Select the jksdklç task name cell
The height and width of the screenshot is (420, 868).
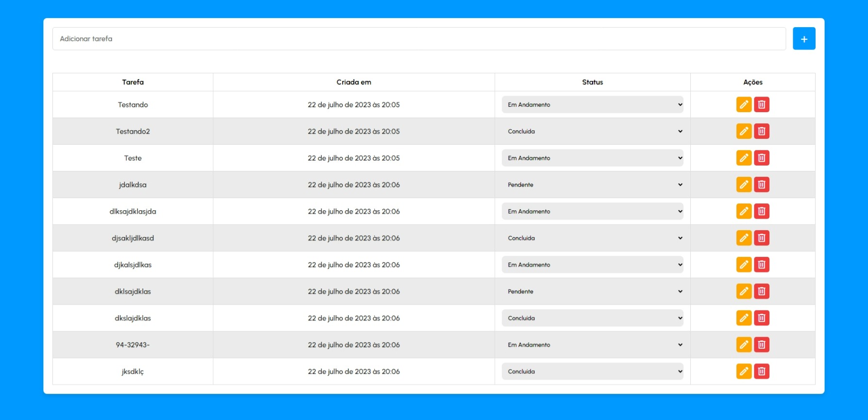pos(133,371)
